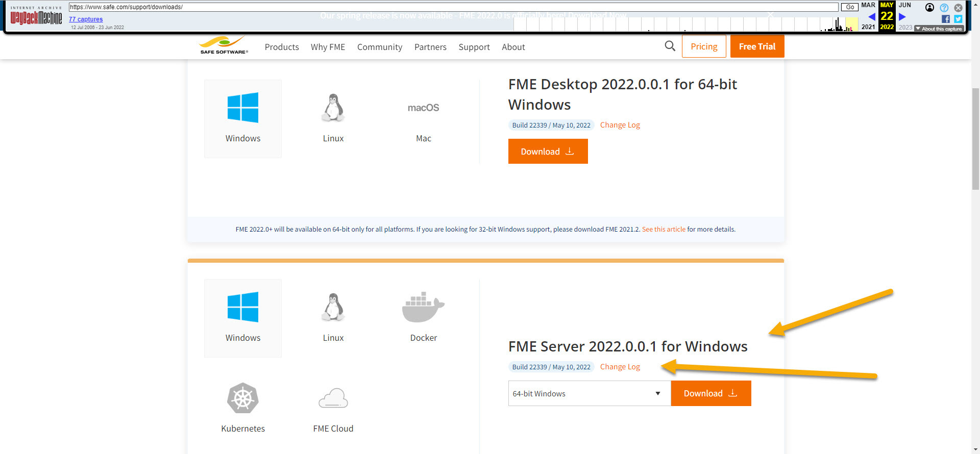
Task: Download FME Server for Windows
Action: [710, 393]
